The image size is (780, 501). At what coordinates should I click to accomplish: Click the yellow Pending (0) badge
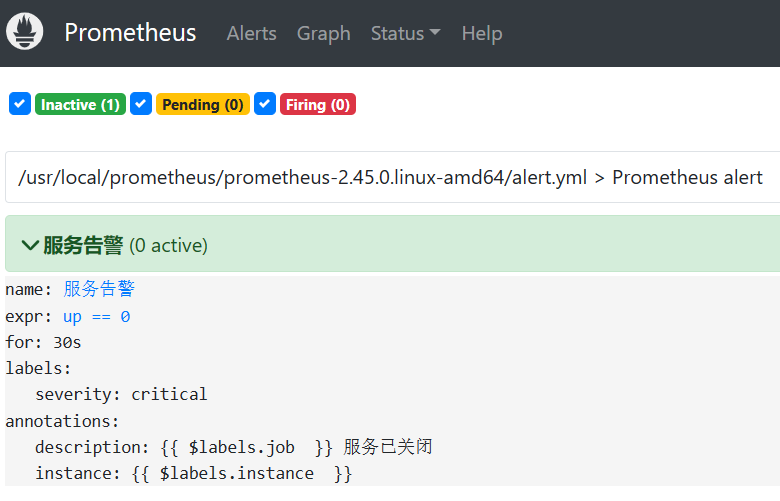pyautogui.click(x=203, y=104)
